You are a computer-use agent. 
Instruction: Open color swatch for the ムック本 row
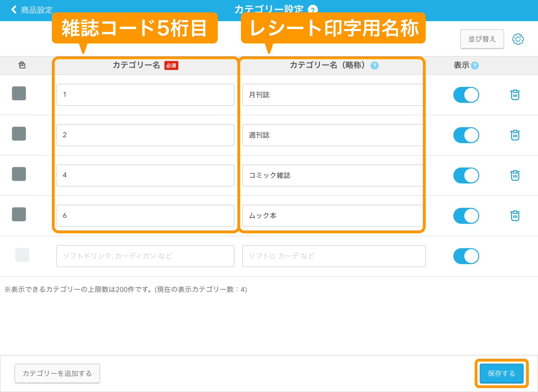(19, 214)
